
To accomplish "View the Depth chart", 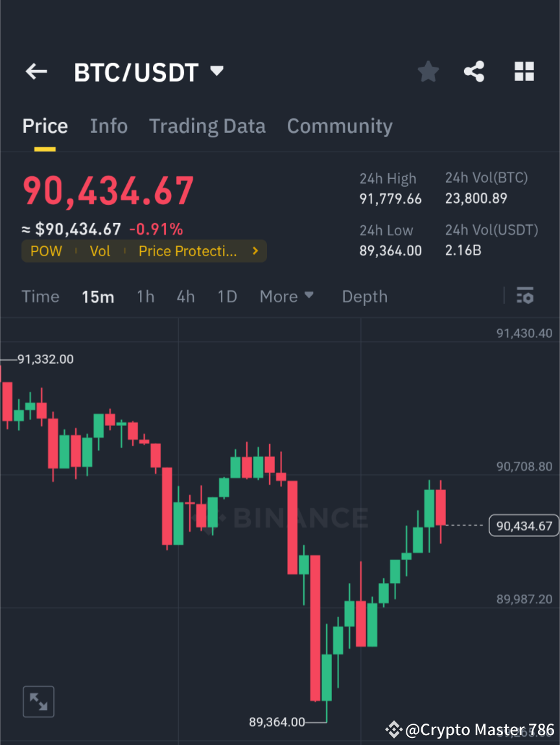I will (x=364, y=296).
